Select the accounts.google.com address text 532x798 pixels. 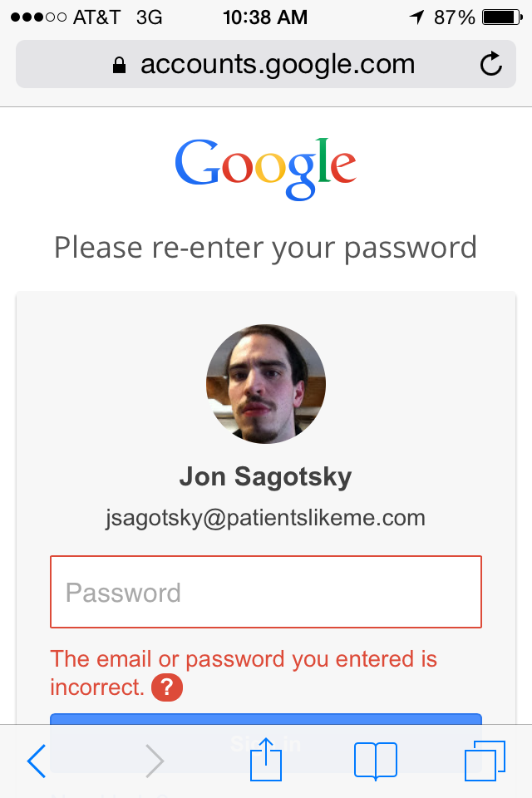[277, 64]
